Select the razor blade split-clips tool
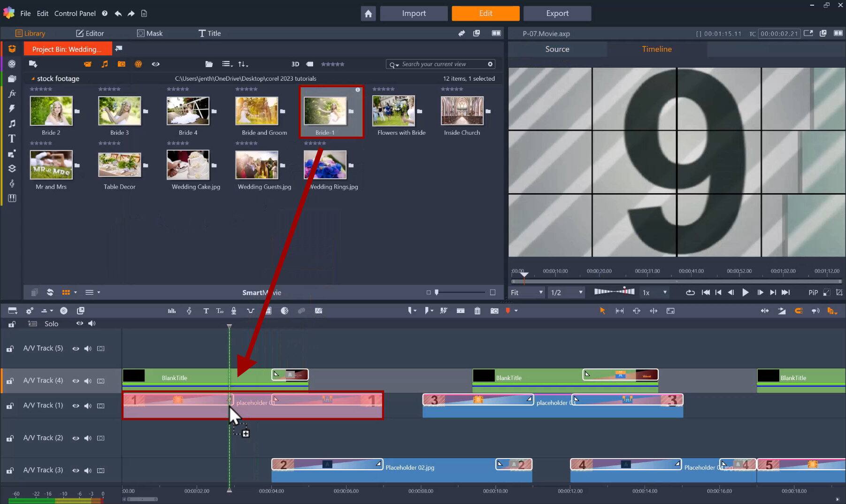Viewport: 846px width, 504px height. pos(443,311)
